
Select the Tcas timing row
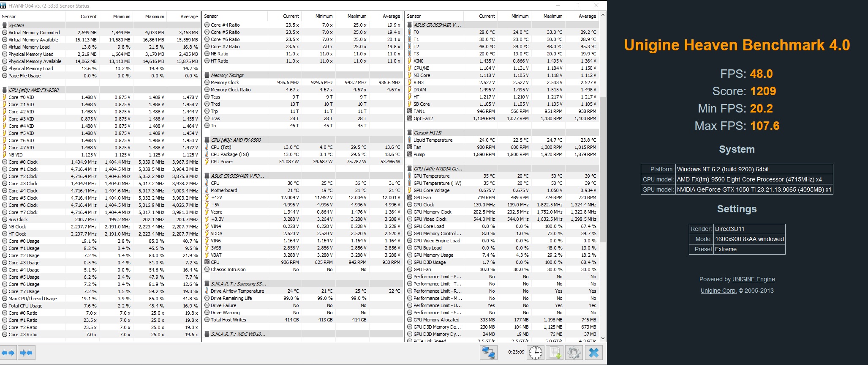(302, 97)
